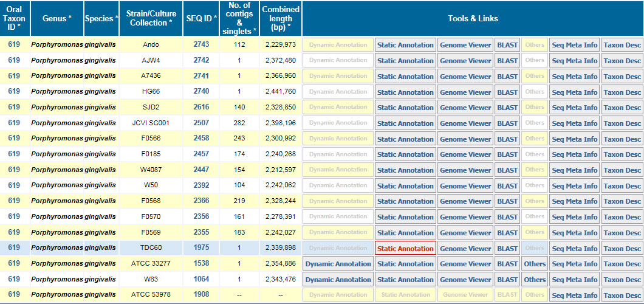
Task: Sort by Combined length (bp) header
Action: (x=280, y=18)
